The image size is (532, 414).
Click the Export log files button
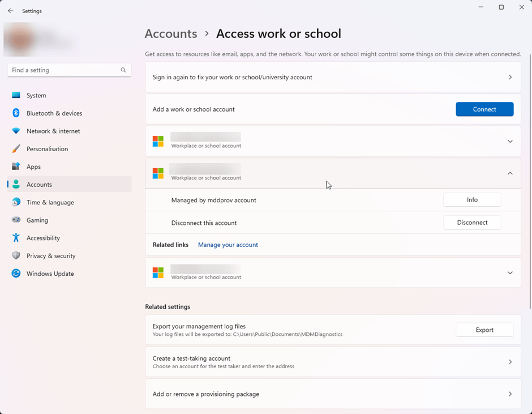(x=484, y=330)
